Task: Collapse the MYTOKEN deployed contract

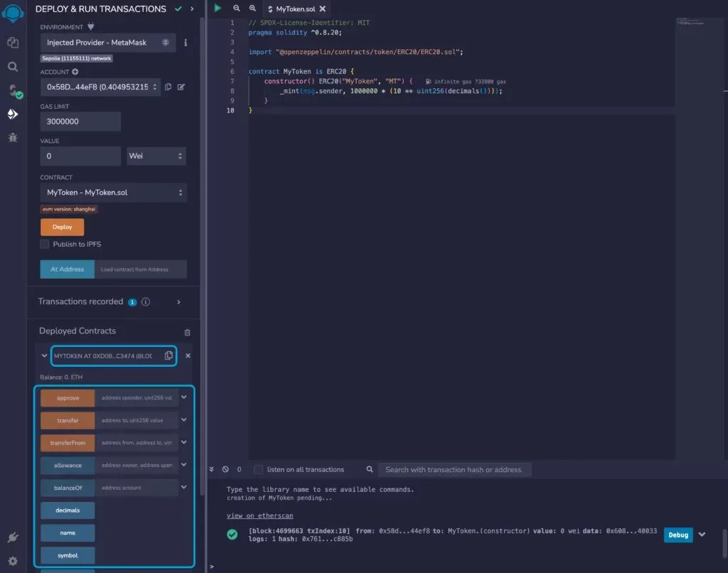Action: click(x=44, y=355)
